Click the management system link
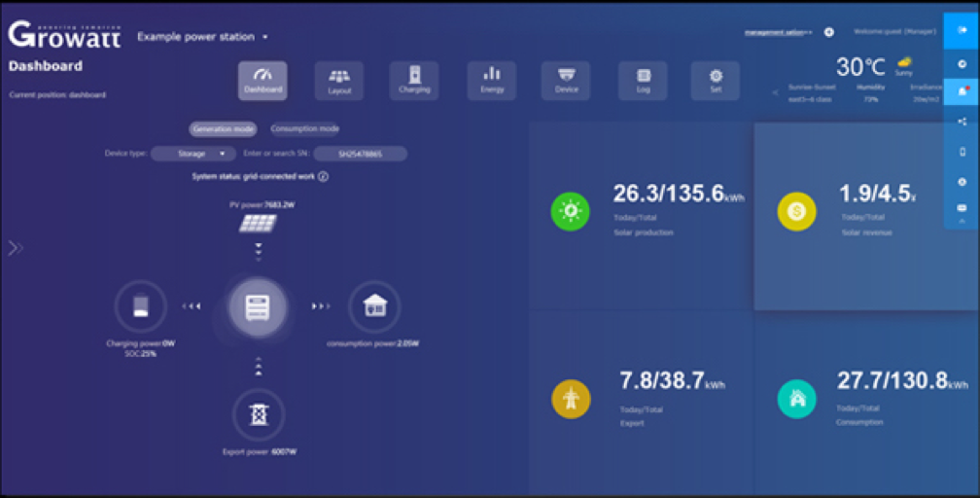The width and height of the screenshot is (980, 498). [778, 32]
